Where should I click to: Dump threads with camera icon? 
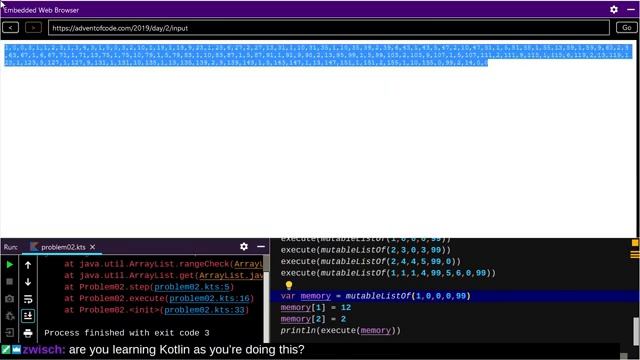(x=9, y=299)
